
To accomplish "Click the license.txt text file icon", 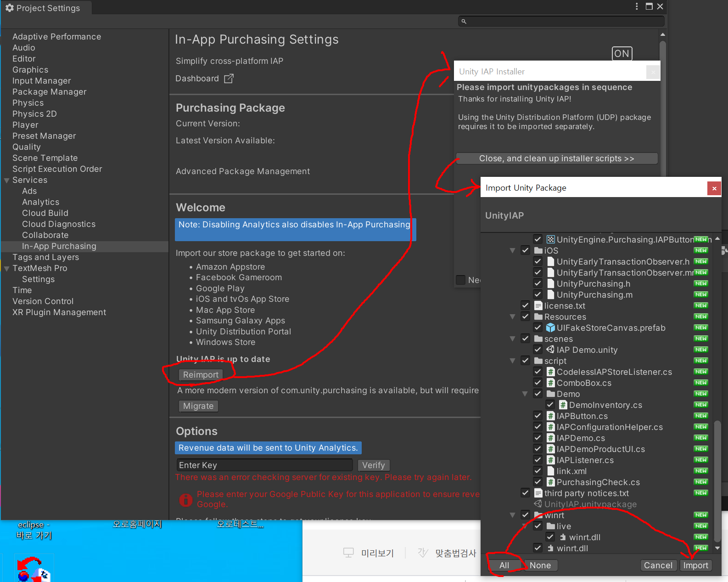I will (538, 305).
